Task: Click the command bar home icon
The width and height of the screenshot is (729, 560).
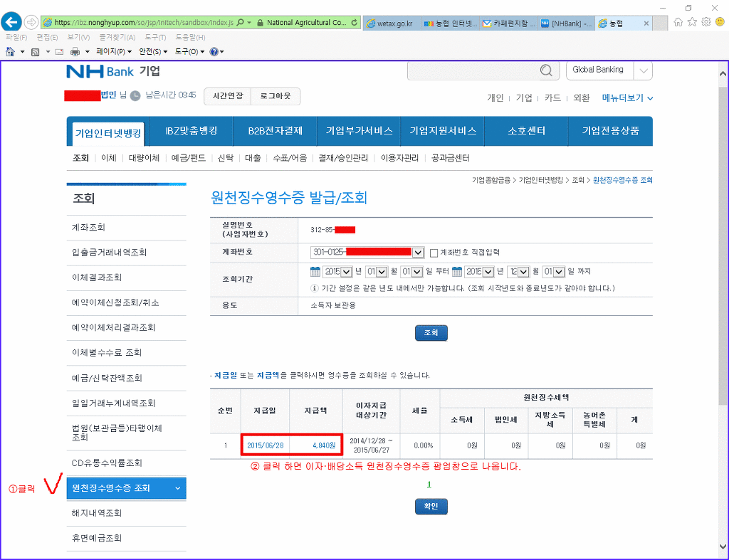Action: point(10,51)
